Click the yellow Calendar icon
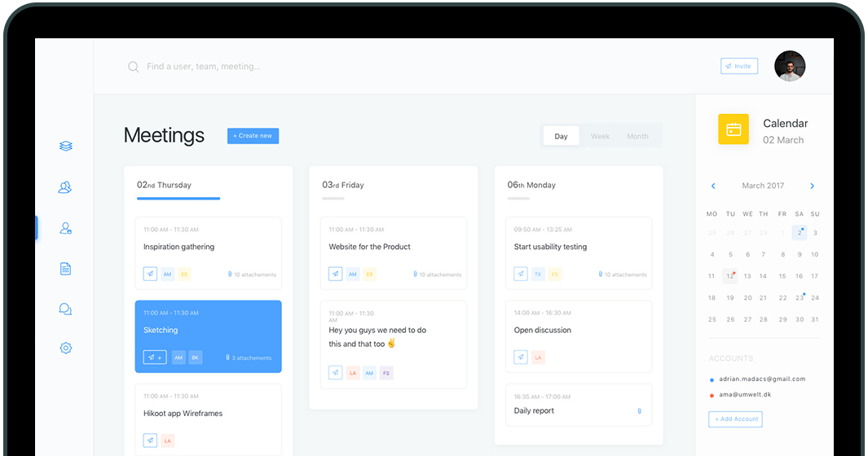This screenshot has height=456, width=868. pos(733,129)
